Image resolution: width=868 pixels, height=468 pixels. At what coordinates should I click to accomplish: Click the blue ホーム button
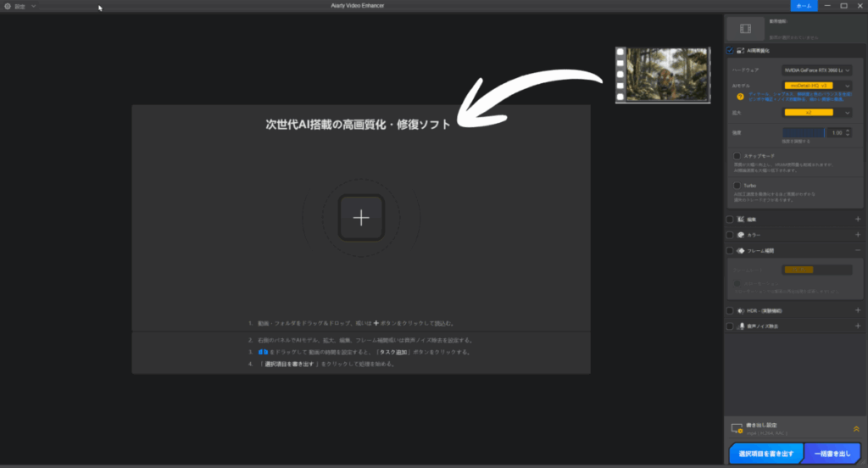[804, 6]
